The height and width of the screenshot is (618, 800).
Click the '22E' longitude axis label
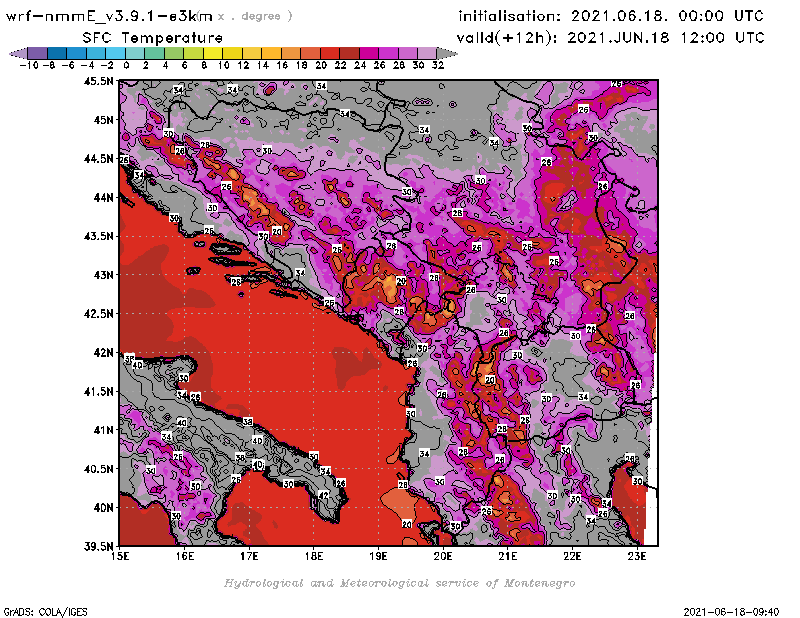(572, 556)
